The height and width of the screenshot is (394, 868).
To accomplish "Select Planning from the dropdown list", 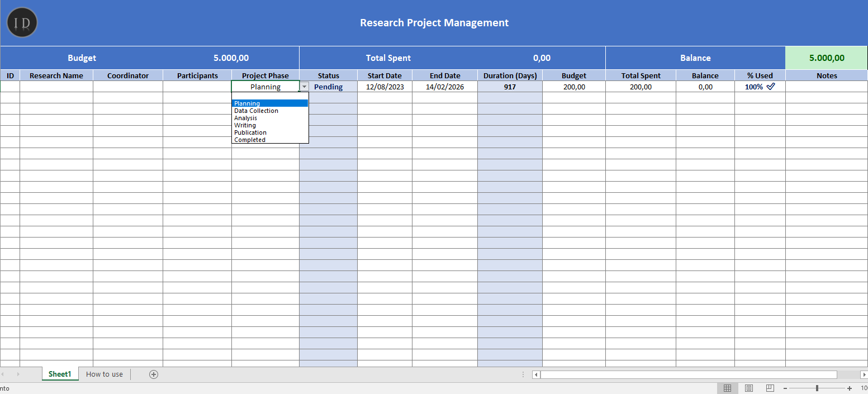I will click(x=270, y=103).
